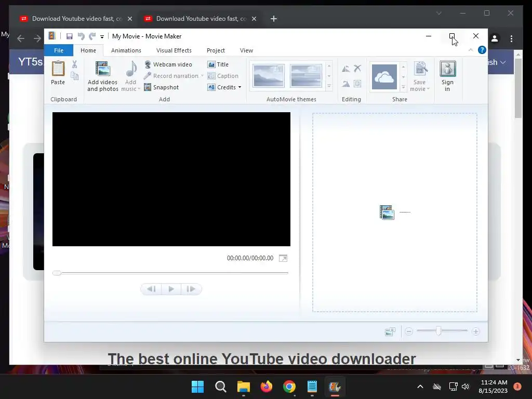Zoom time scale in plus button
The width and height of the screenshot is (532, 399).
click(x=476, y=331)
